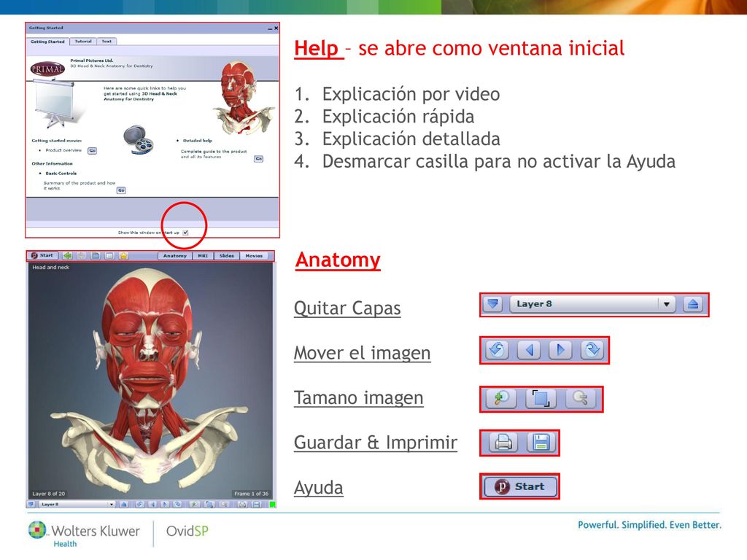
Task: Click the Wolters Kluwer Health logo
Action: [x=84, y=534]
